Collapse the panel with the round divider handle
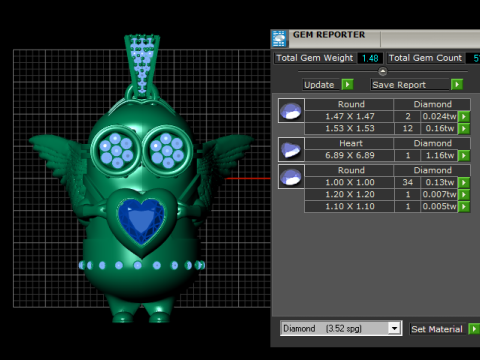Image resolution: width=480 pixels, height=360 pixels. (383, 71)
